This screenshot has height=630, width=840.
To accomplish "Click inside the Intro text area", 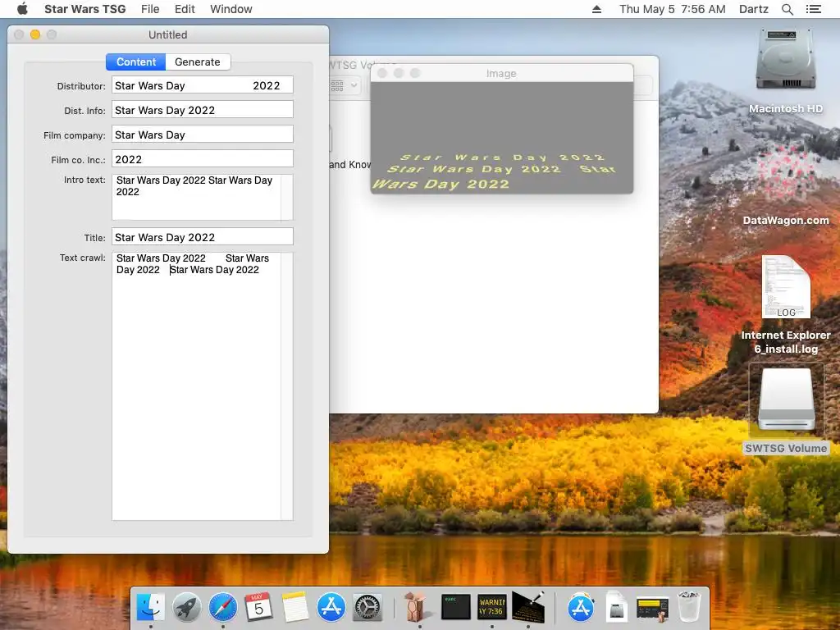I will click(x=196, y=197).
